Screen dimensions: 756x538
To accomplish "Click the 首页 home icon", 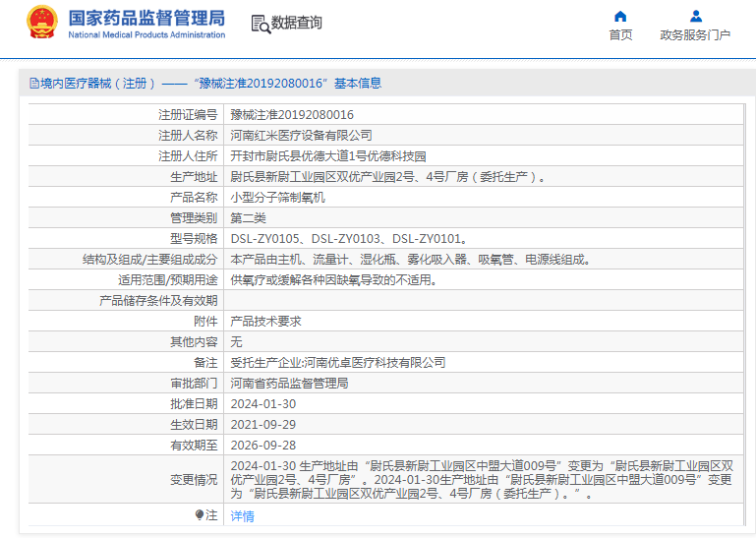I will [620, 17].
